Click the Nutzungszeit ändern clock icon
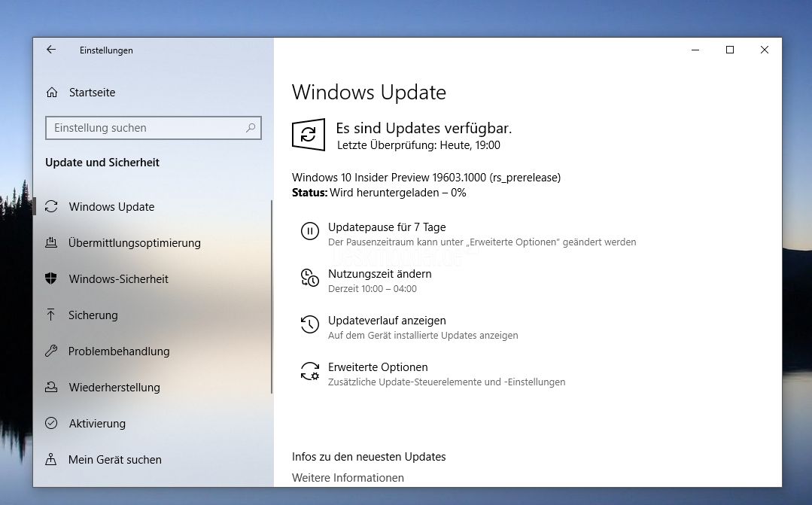Screen dimensions: 812x505 pos(310,278)
